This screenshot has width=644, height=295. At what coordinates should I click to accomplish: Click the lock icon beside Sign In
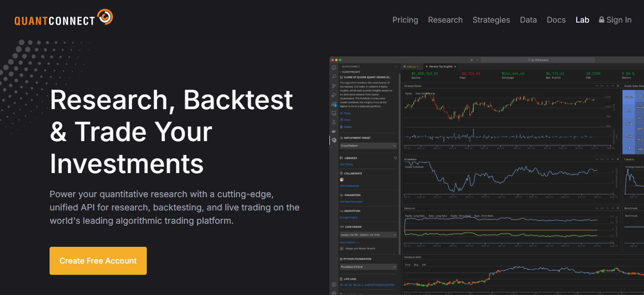pyautogui.click(x=601, y=20)
